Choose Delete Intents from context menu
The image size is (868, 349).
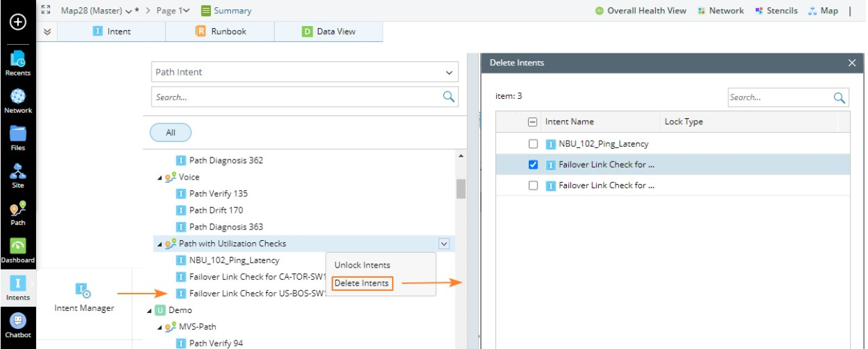[361, 283]
